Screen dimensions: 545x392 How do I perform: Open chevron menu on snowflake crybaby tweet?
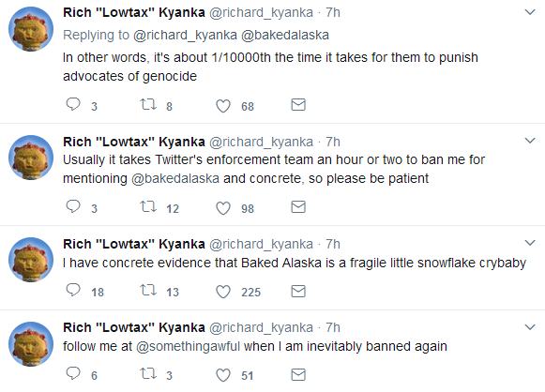pos(530,243)
